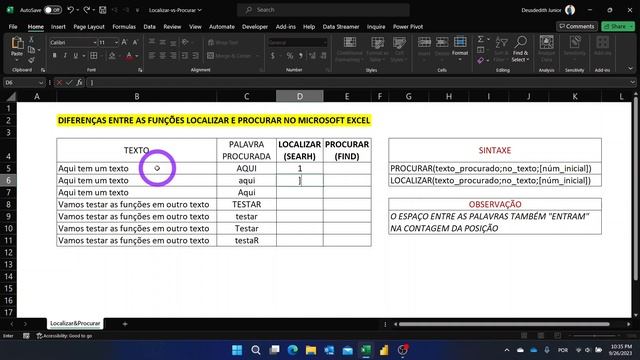The image size is (640, 360).
Task: Confirm entry with the formula bar checkmark
Action: point(69,82)
